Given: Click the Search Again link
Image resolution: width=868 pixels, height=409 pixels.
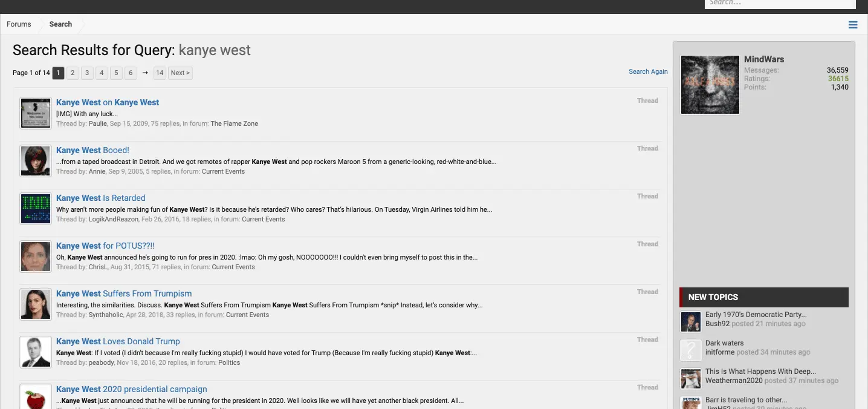Looking at the screenshot, I should (x=648, y=71).
